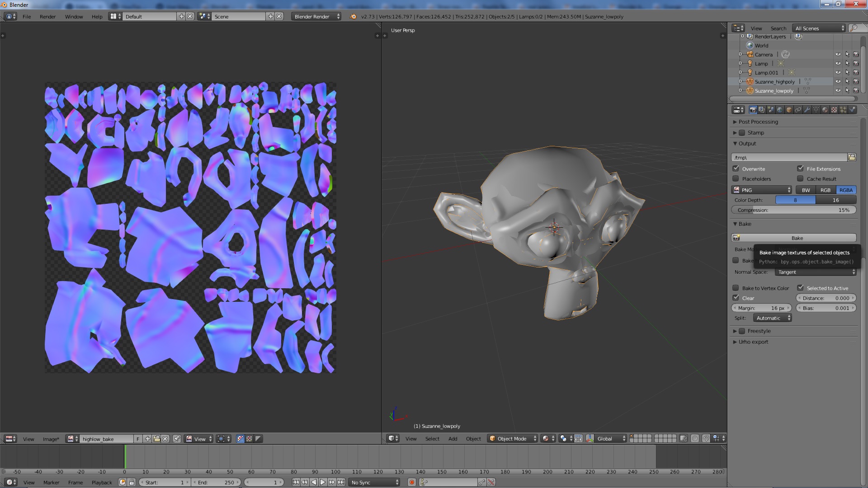Select RGB color mode
The height and width of the screenshot is (488, 868).
point(826,190)
